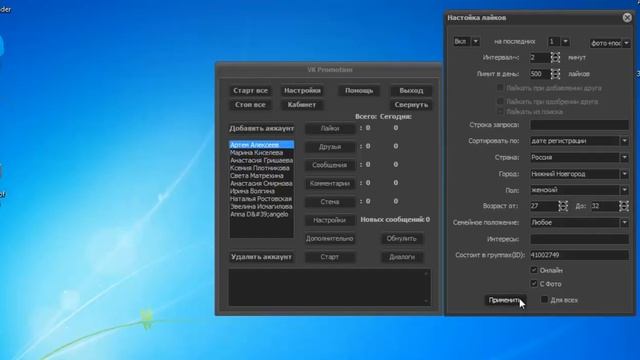Click the Стоп все button
The width and height of the screenshot is (640, 360).
click(x=250, y=105)
